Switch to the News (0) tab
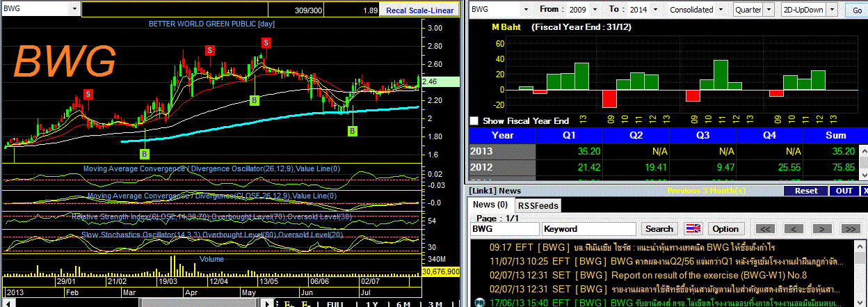Viewport: 868px width, 307px height. [490, 205]
